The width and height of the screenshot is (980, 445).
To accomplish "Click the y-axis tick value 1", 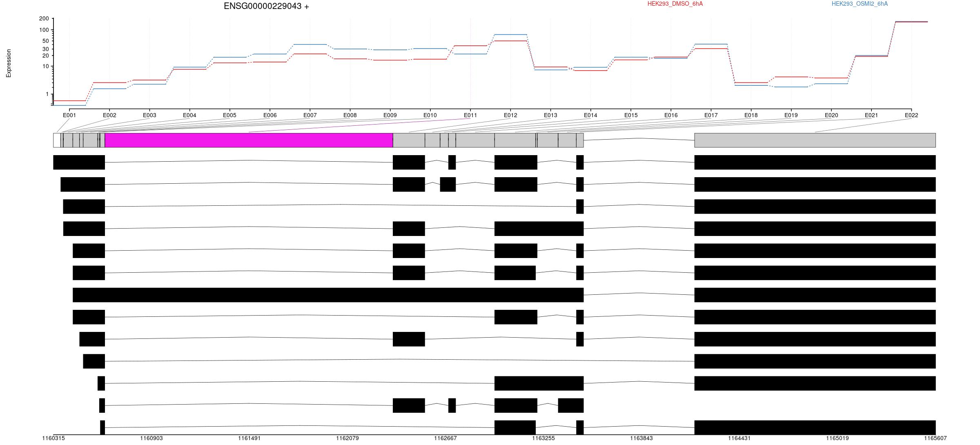I will [x=47, y=94].
